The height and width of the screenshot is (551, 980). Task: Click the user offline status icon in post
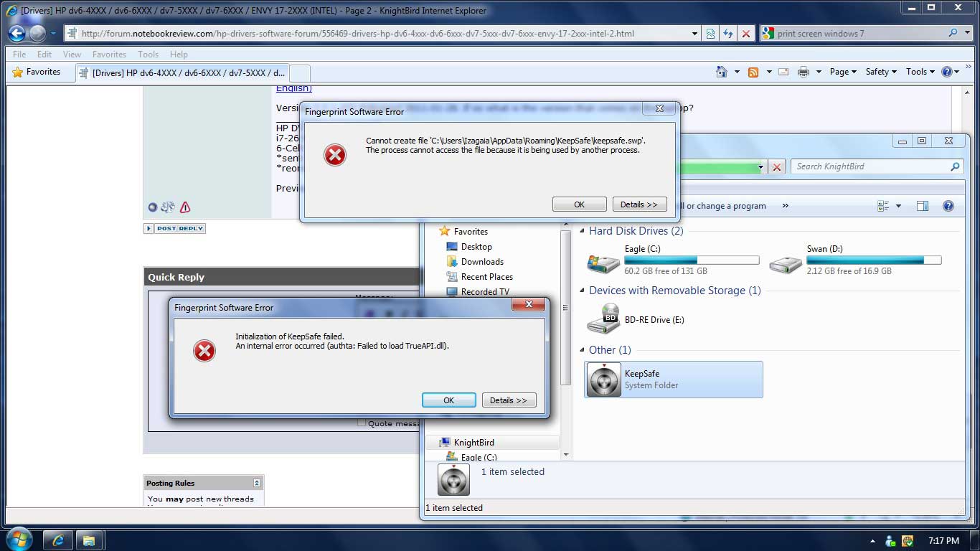[x=152, y=207]
